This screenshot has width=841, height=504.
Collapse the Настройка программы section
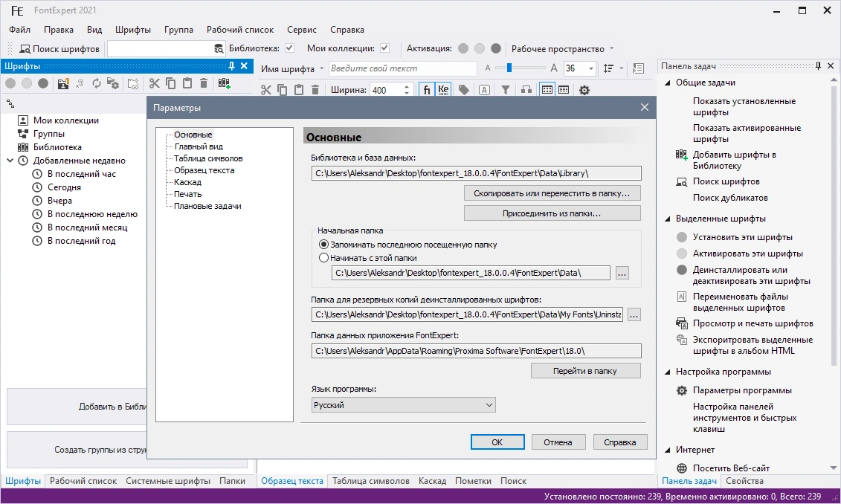668,372
